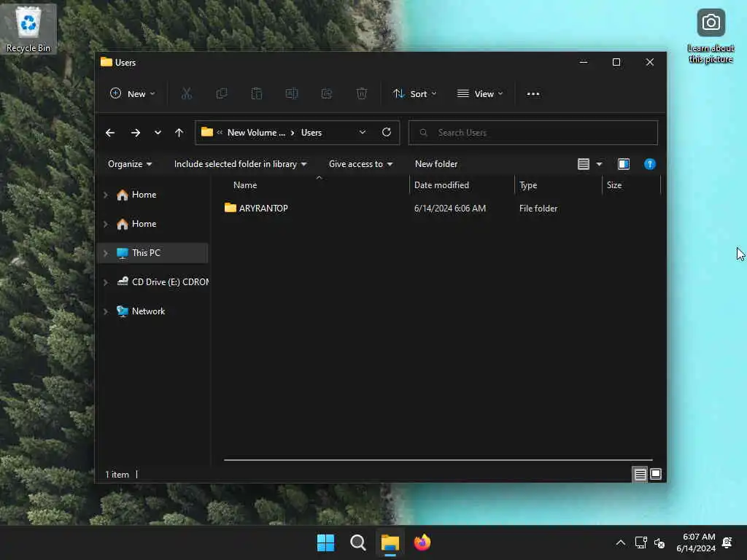Go forward with the right arrow
747x560 pixels.
pyautogui.click(x=135, y=133)
